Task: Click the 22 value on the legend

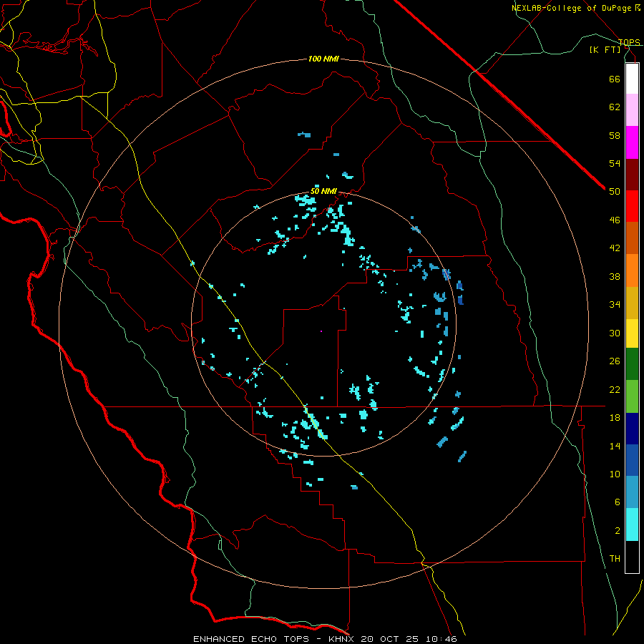Action: pyautogui.click(x=615, y=389)
